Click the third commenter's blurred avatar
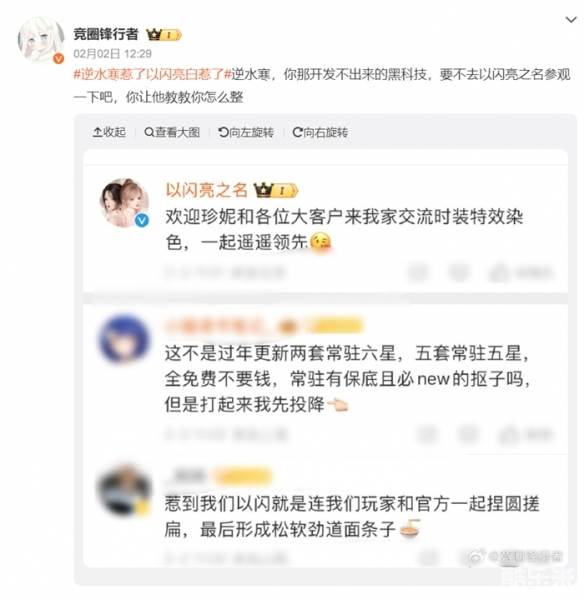This screenshot has height=599, width=584. tap(124, 490)
